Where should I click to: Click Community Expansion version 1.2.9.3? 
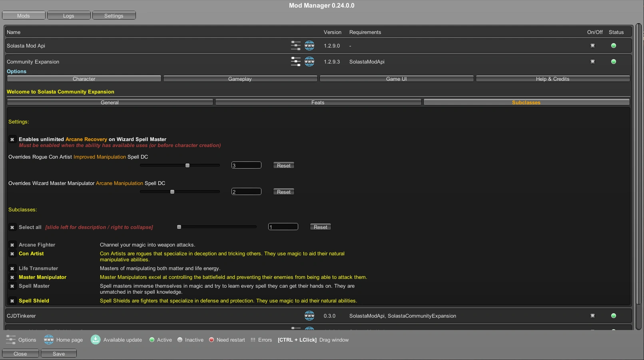coord(332,62)
